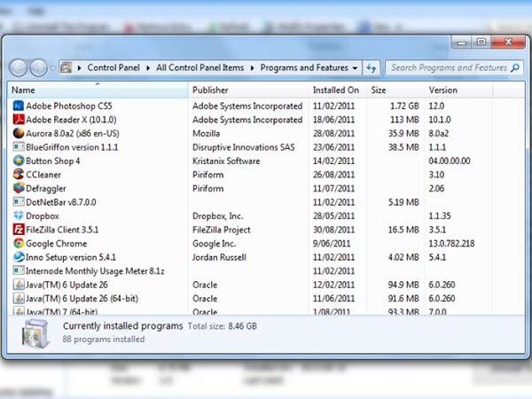Click the CCleaner program icon

coord(19,175)
